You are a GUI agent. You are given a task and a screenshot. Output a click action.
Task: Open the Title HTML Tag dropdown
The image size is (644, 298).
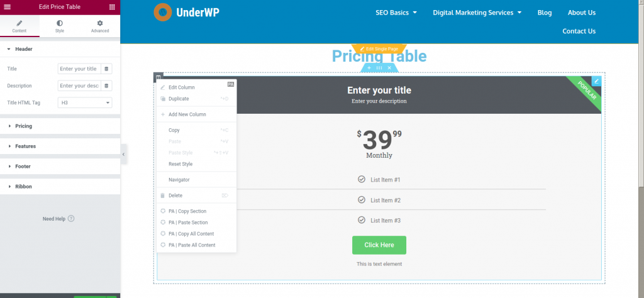point(85,102)
